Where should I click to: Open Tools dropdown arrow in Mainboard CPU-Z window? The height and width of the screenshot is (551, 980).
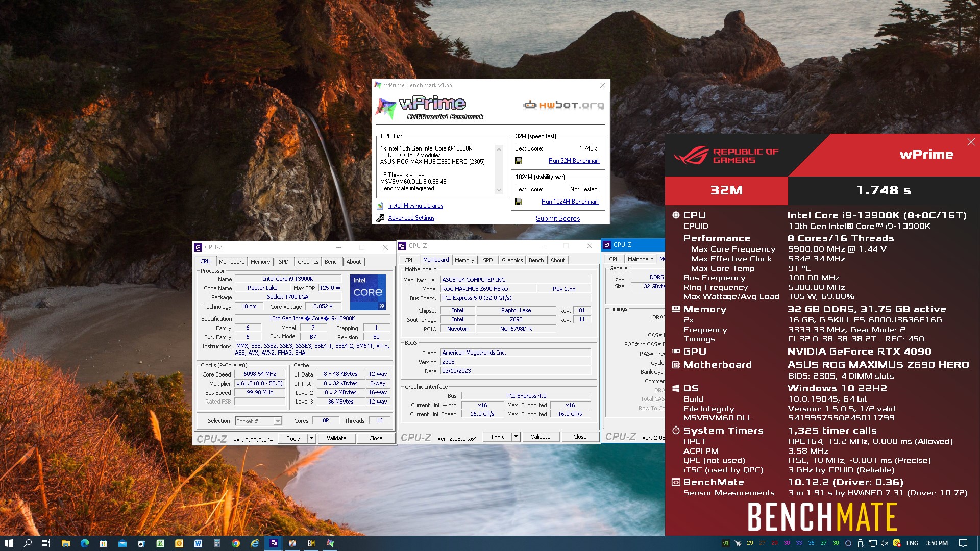516,437
